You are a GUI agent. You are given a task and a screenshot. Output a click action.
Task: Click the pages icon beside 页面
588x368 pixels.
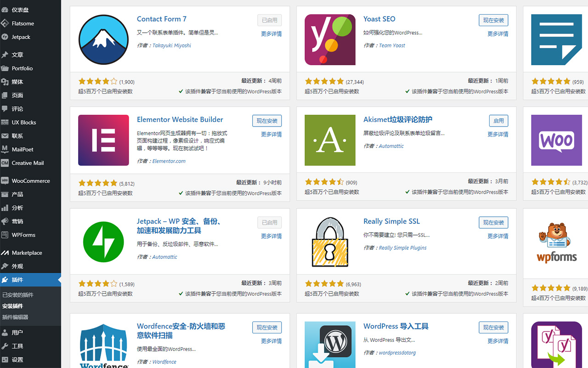click(x=5, y=95)
